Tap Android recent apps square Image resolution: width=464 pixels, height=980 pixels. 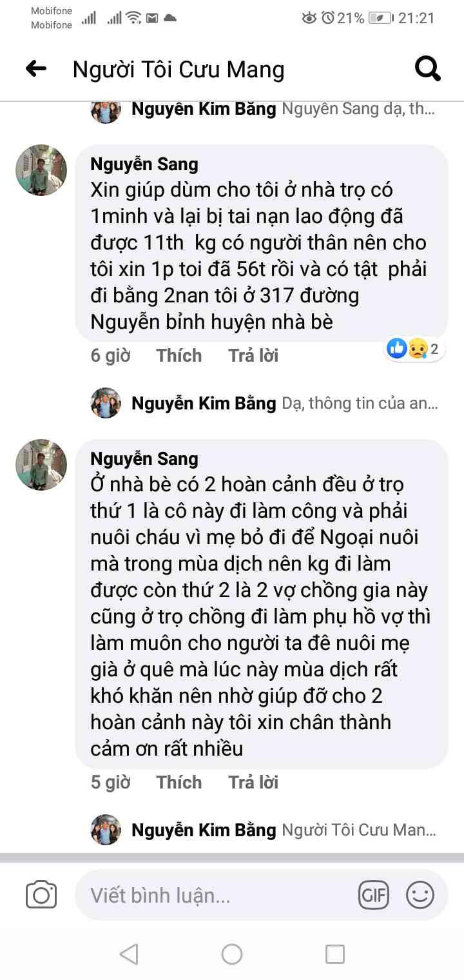[x=334, y=954]
